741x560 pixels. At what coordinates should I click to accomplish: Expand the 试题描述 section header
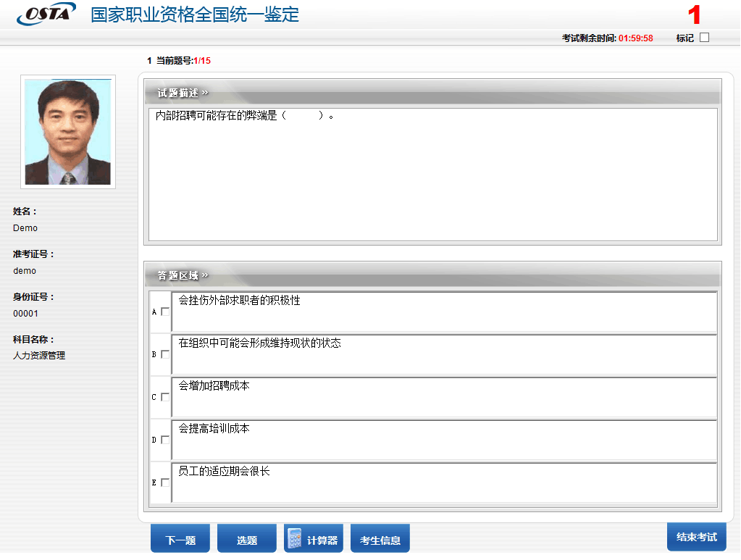pyautogui.click(x=183, y=93)
